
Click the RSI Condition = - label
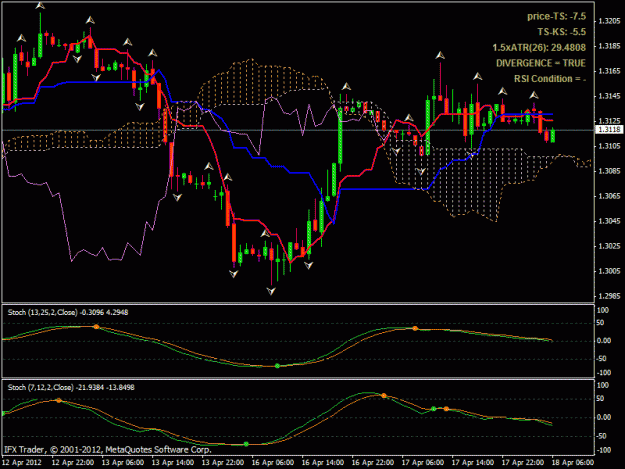pos(550,79)
